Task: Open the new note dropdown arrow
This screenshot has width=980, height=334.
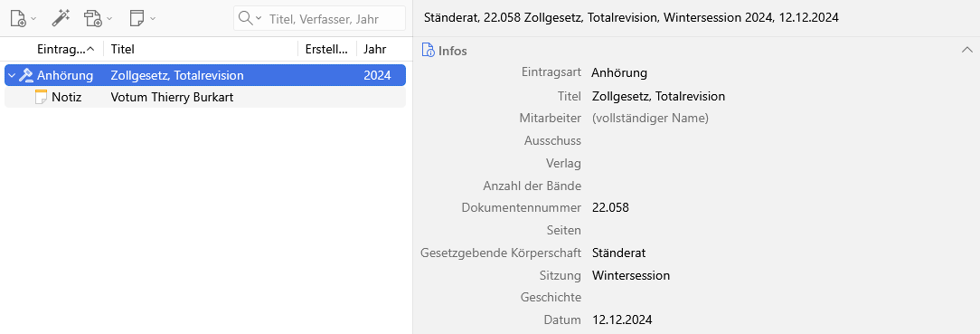Action: pyautogui.click(x=153, y=19)
